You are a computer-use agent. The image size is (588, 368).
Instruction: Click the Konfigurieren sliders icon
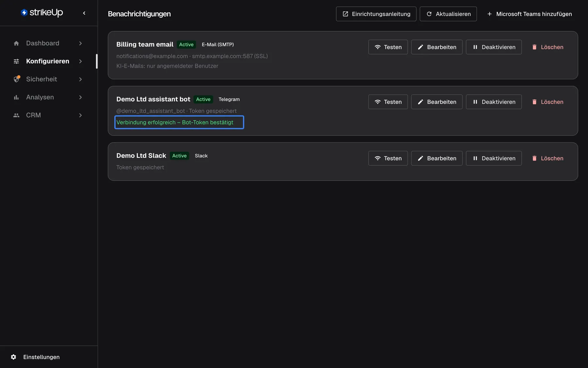(16, 61)
